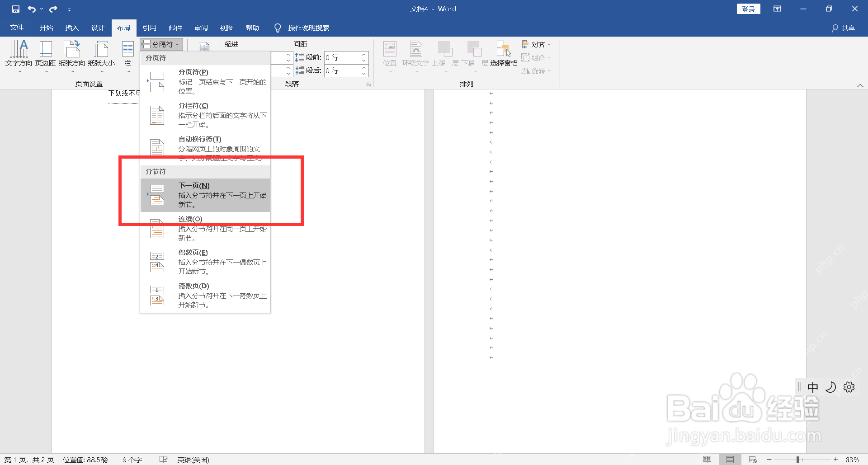The height and width of the screenshot is (465, 868).
Task: Redo the last action
Action: coord(53,9)
